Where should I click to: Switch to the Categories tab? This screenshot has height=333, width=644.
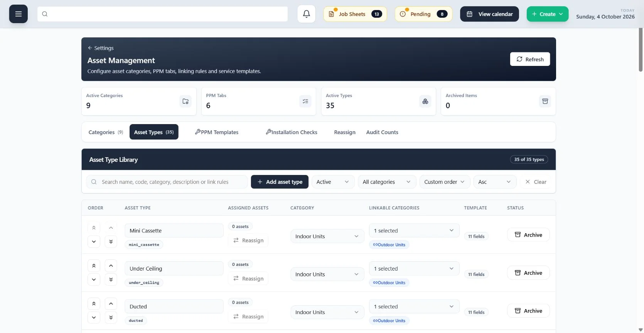[106, 132]
